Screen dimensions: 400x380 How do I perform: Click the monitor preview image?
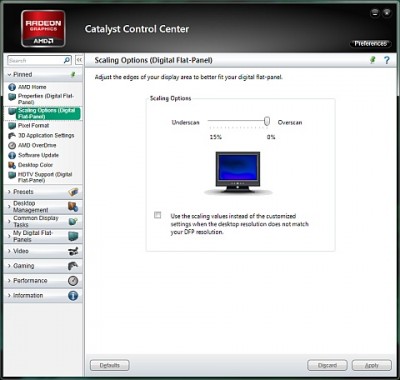tap(238, 173)
